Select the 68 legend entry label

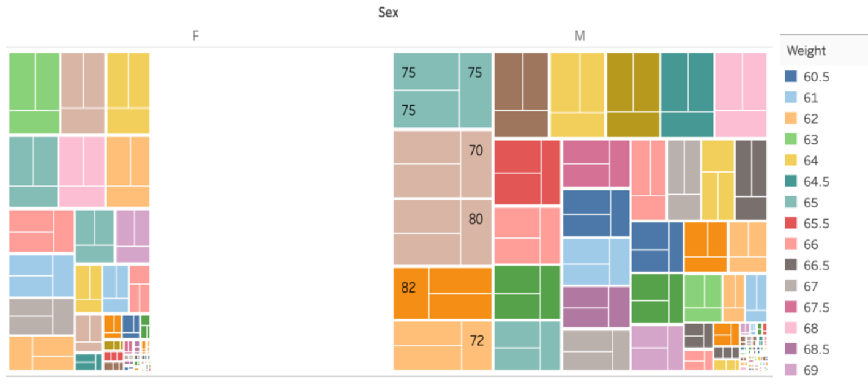pos(810,328)
